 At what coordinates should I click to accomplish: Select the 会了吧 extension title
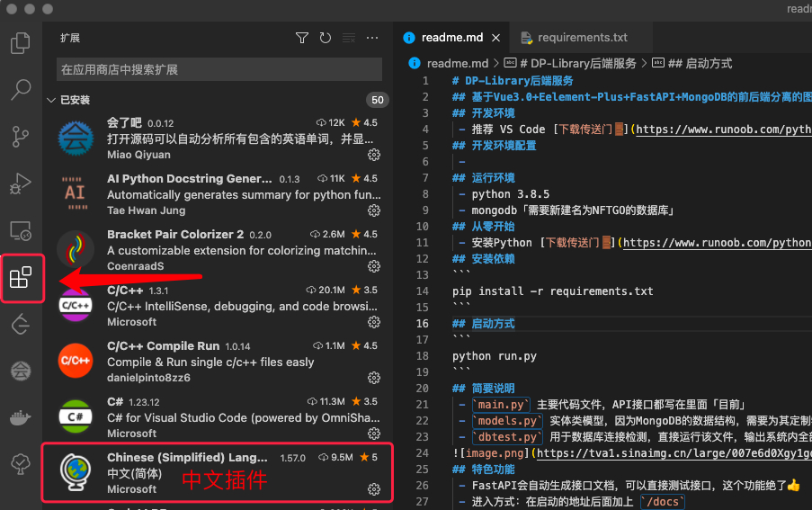(124, 122)
